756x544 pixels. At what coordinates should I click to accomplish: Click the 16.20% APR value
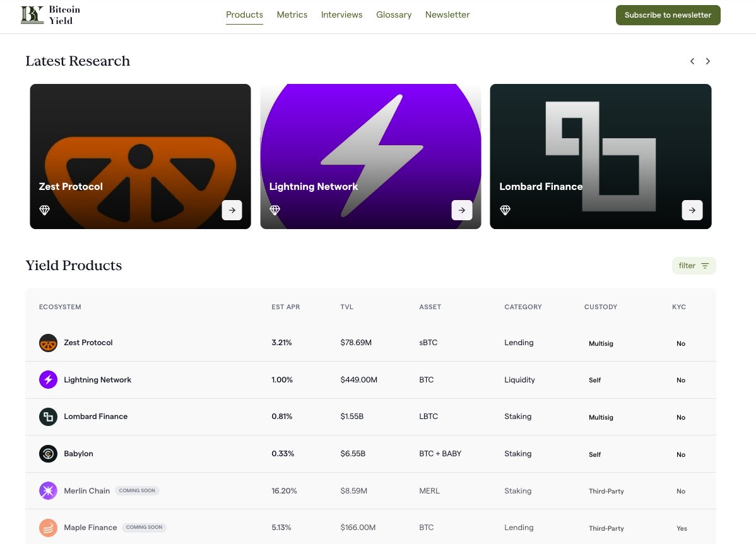pos(284,490)
